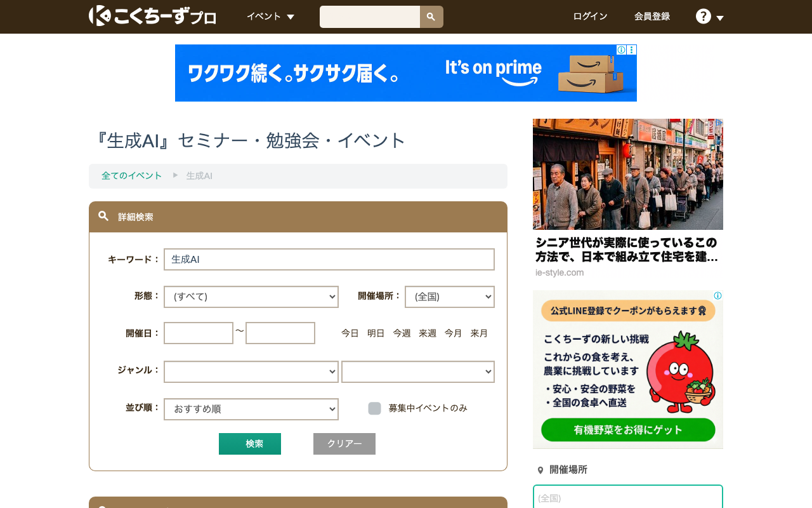The width and height of the screenshot is (812, 508).
Task: Select the 来月 date shortcut
Action: 479,333
